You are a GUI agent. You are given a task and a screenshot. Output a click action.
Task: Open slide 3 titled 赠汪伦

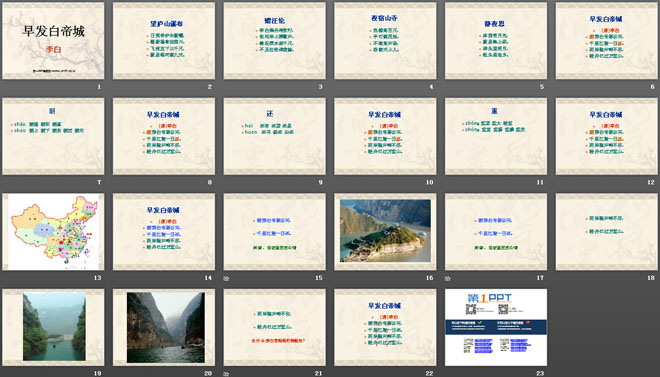274,40
